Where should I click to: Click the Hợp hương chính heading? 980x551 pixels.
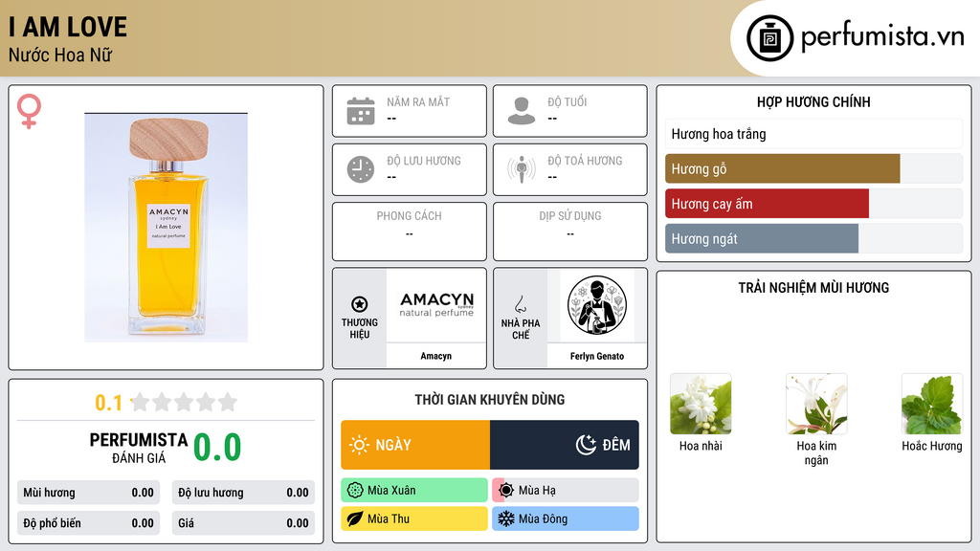click(813, 101)
